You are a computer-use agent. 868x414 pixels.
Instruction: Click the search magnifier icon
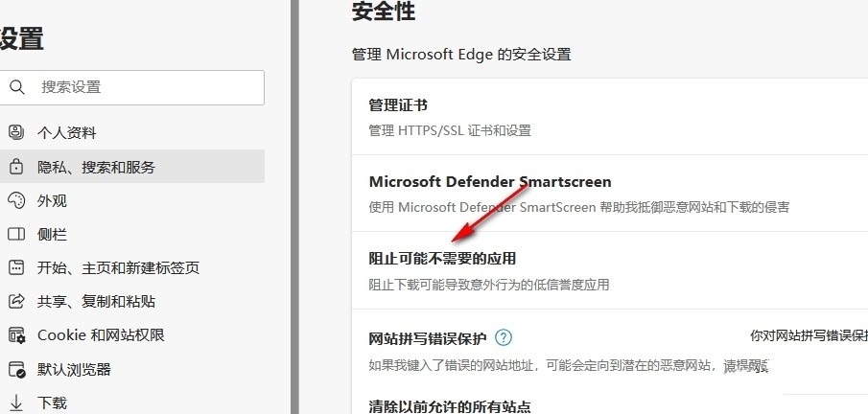tap(17, 87)
